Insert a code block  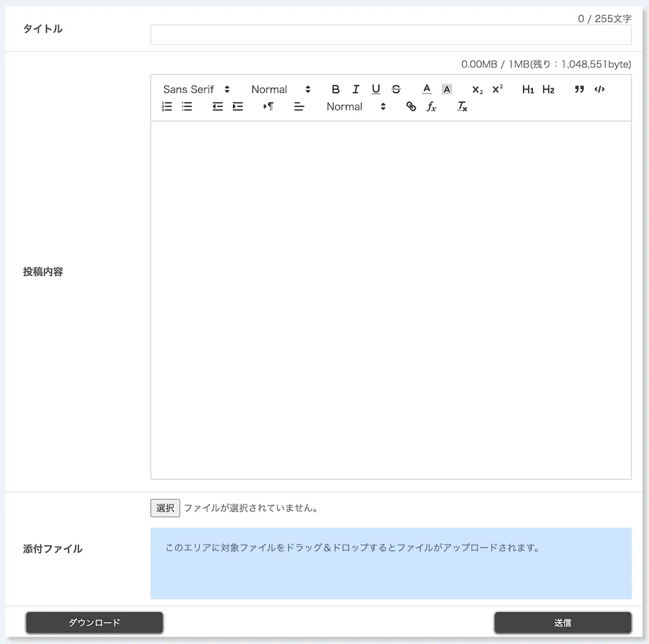point(599,90)
